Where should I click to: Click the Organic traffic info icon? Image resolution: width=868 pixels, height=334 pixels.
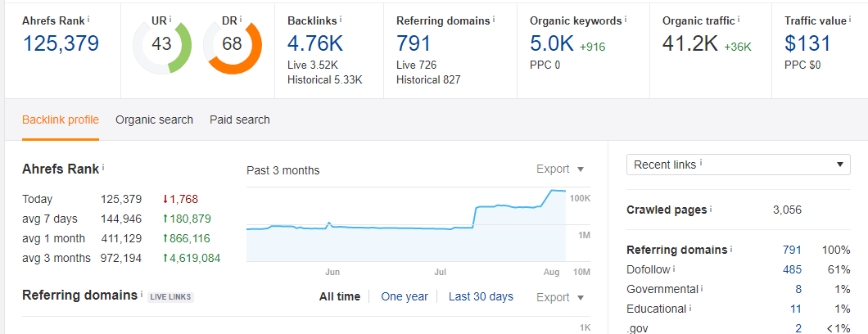738,18
